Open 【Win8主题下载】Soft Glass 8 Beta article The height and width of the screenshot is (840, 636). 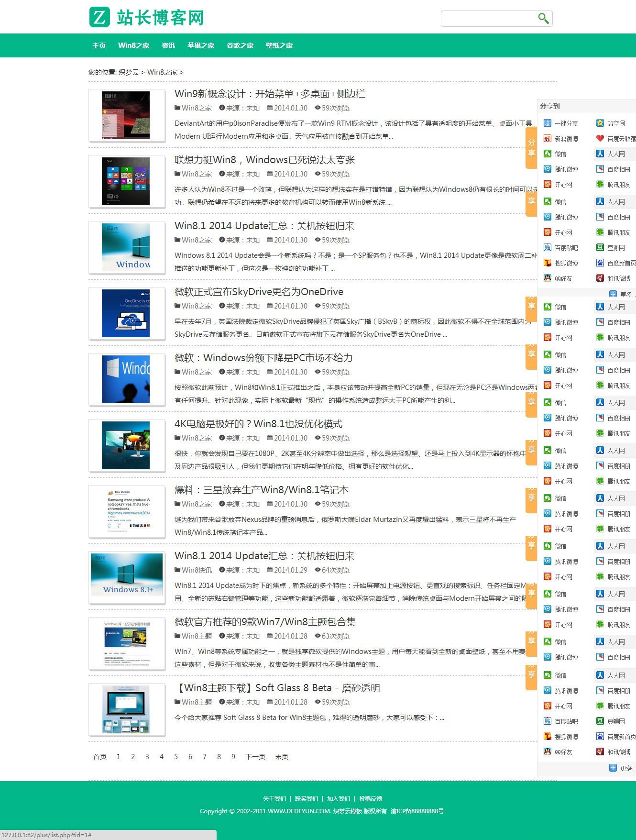click(277, 688)
